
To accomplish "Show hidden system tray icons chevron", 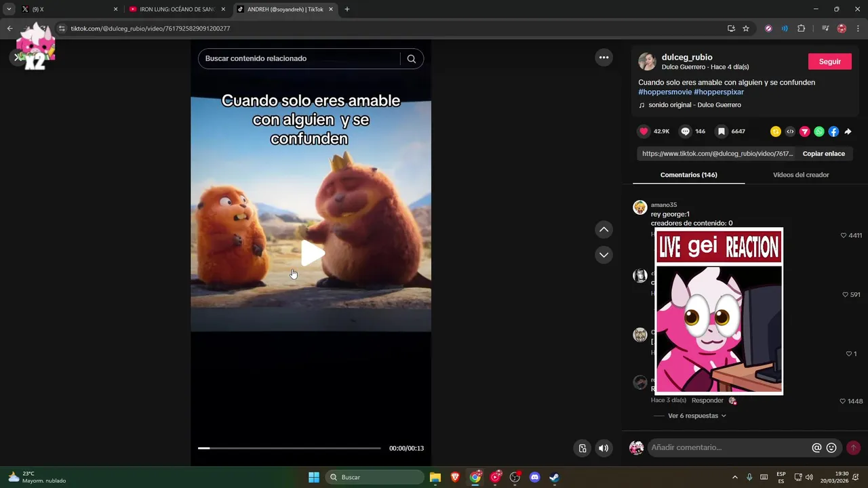I will click(x=735, y=477).
